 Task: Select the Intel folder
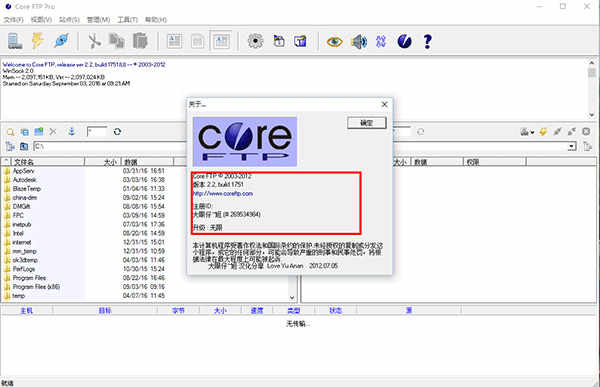(x=18, y=233)
